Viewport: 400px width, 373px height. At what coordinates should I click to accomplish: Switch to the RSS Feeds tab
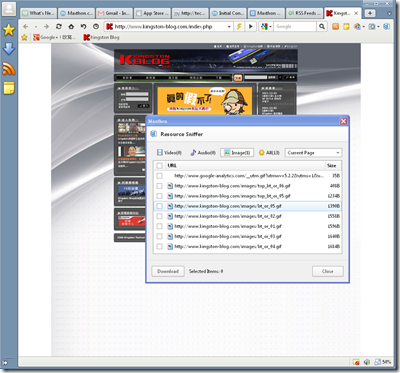(x=304, y=13)
